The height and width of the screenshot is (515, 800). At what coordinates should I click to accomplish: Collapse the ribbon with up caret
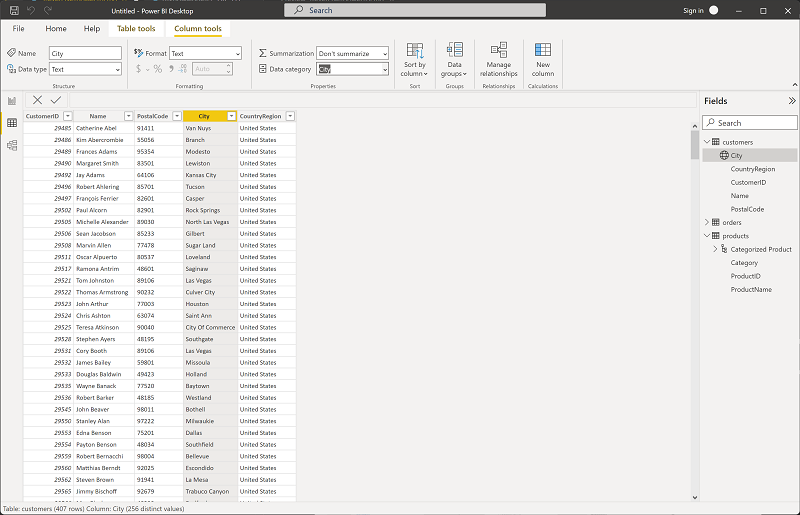[794, 85]
